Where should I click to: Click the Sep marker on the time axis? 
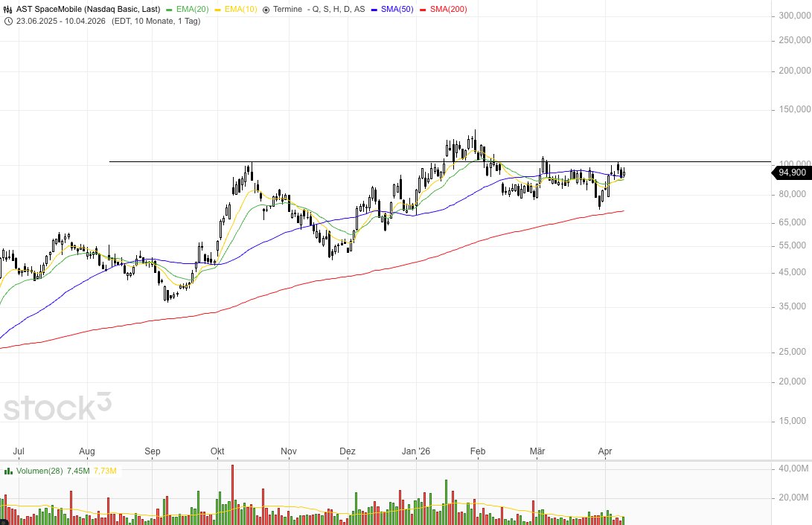tap(153, 451)
